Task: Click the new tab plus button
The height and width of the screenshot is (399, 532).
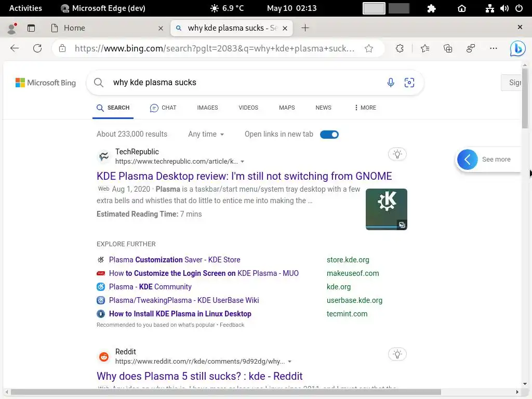Action: point(305,28)
